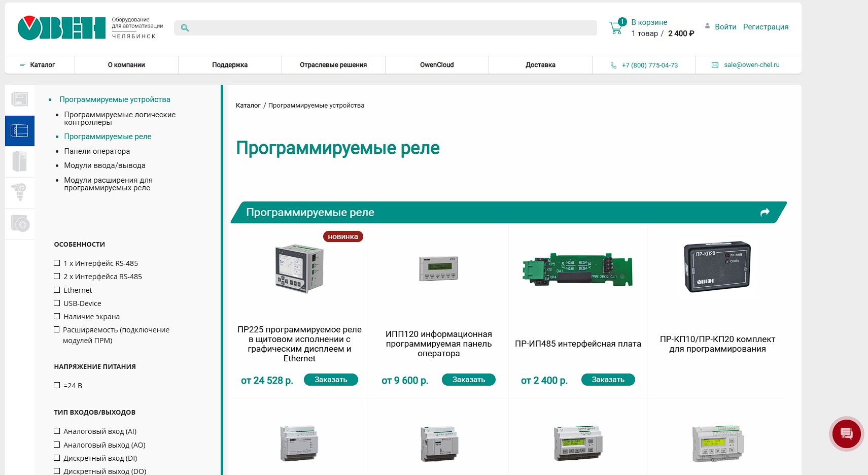Click the Программируемые устройства breadcrumb
Image resolution: width=868 pixels, height=475 pixels.
pos(316,106)
